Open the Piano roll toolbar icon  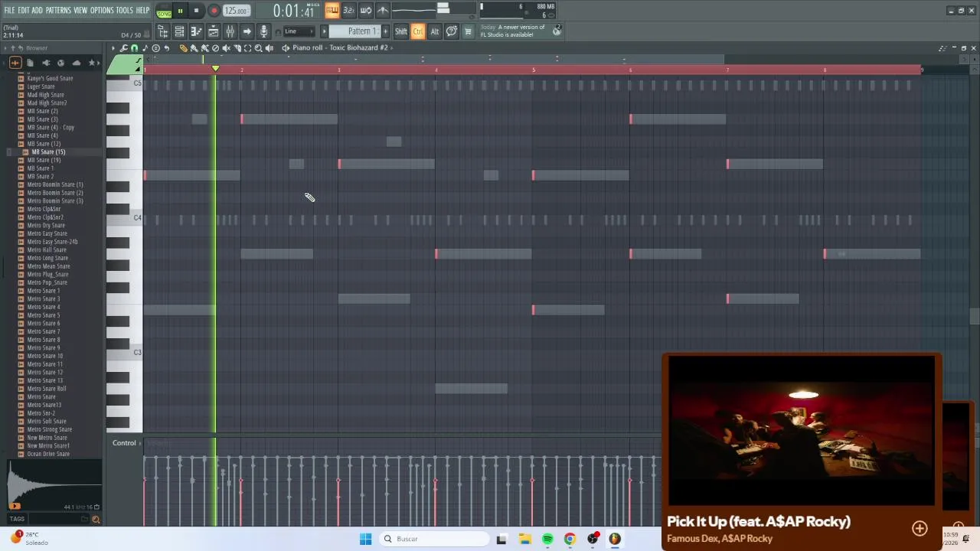point(196,31)
